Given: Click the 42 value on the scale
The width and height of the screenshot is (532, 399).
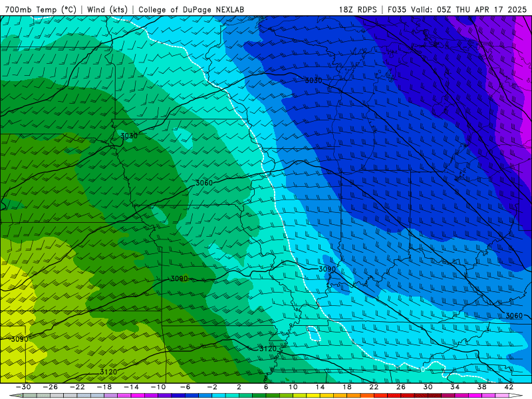Looking at the screenshot, I should click(x=509, y=387).
